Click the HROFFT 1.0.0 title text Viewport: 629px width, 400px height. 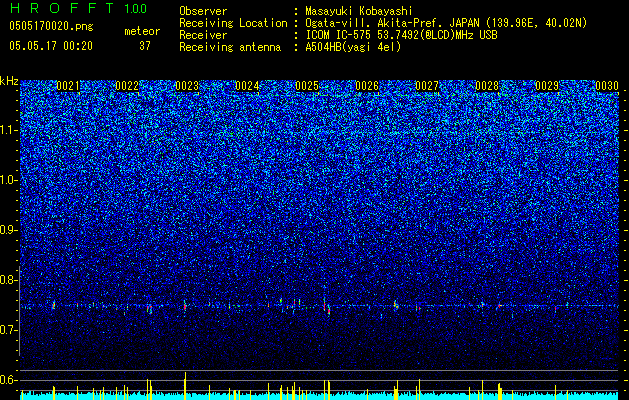[78, 8]
